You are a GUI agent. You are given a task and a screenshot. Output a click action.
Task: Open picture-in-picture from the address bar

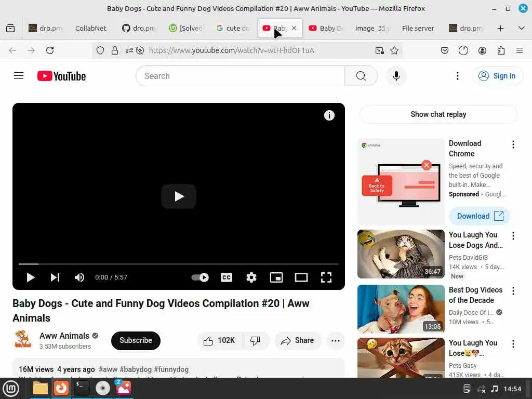click(380, 50)
